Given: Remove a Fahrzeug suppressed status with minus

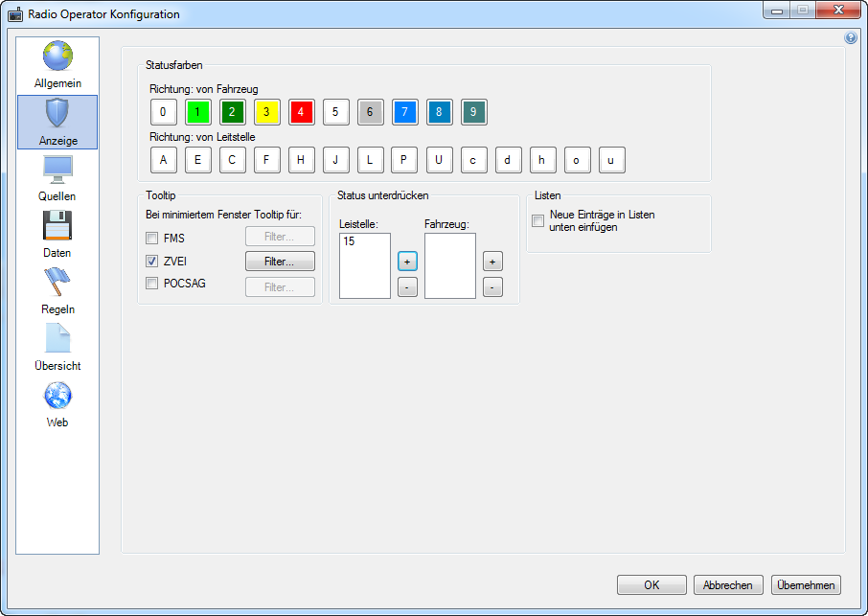Looking at the screenshot, I should (x=492, y=287).
